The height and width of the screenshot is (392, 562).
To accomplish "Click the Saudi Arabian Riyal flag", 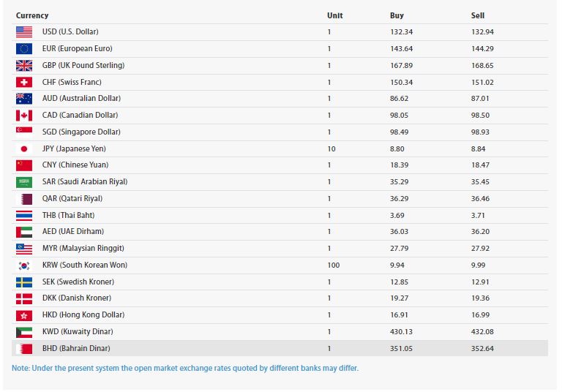I will [24, 181].
